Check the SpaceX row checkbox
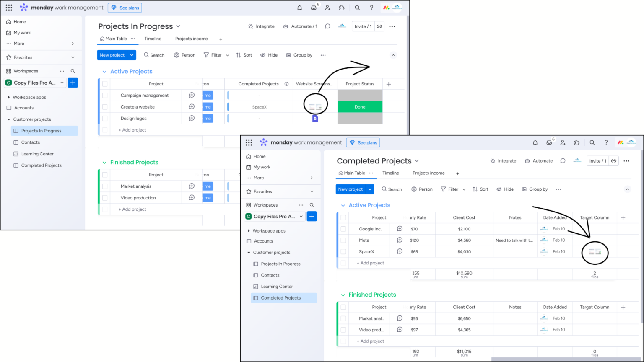 point(343,251)
